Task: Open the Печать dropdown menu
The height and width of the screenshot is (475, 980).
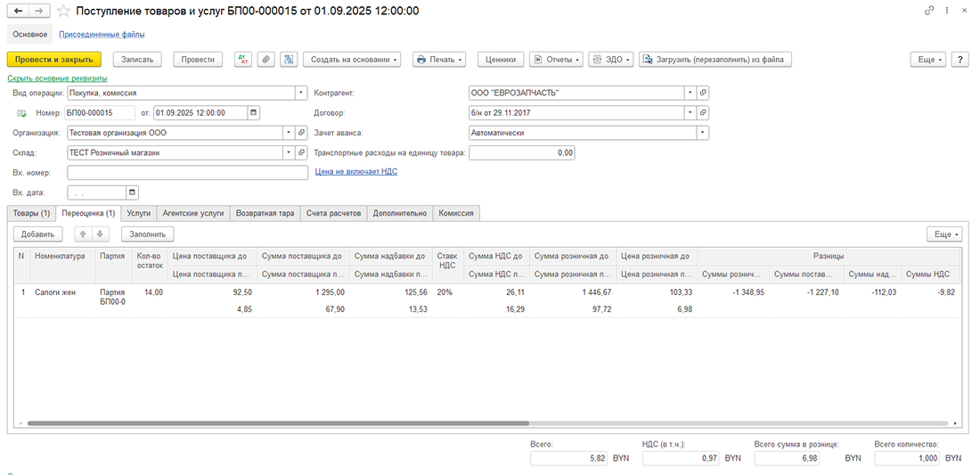Action: pos(440,60)
